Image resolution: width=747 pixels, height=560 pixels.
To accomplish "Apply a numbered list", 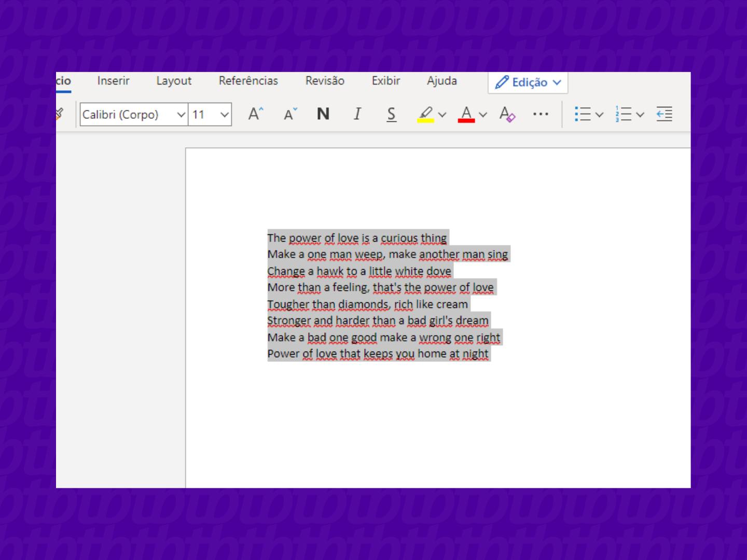I will [624, 114].
